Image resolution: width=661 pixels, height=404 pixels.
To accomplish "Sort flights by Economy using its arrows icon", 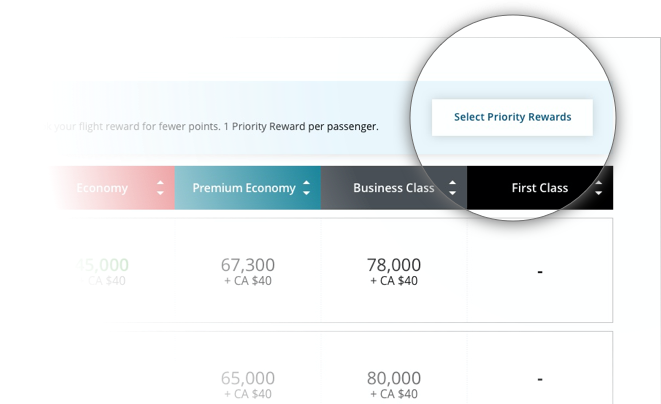I will (160, 188).
